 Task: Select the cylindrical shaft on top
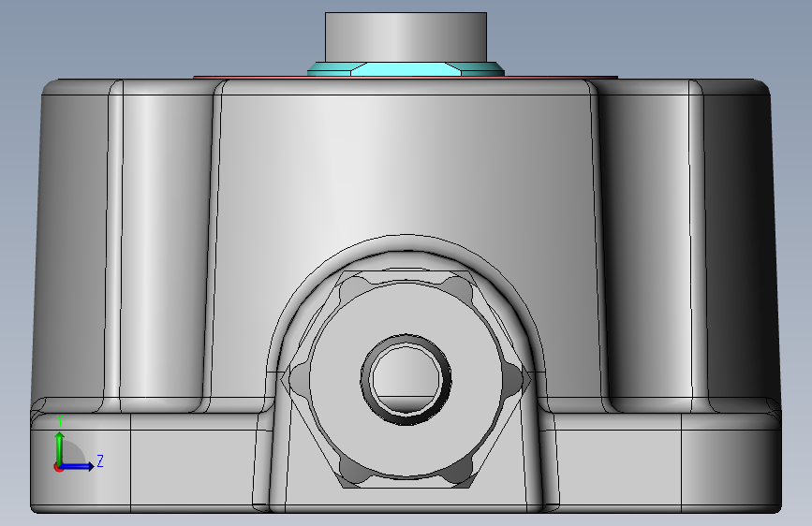click(406, 37)
